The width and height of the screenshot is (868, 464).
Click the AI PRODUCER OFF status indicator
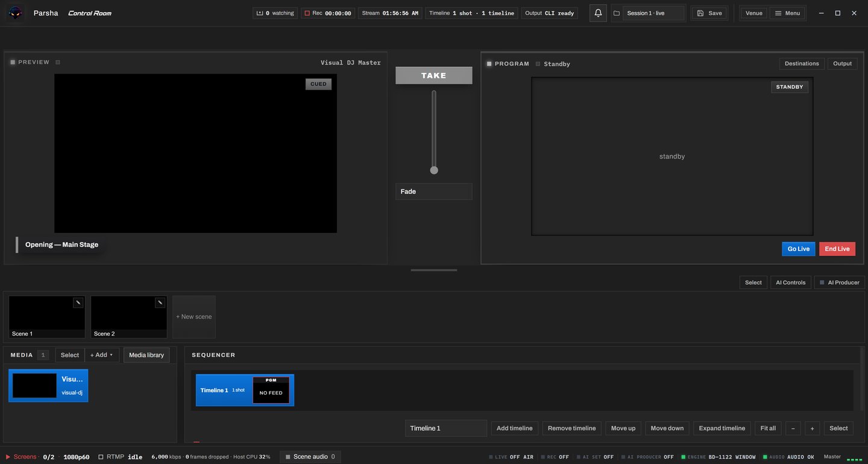[x=647, y=457]
